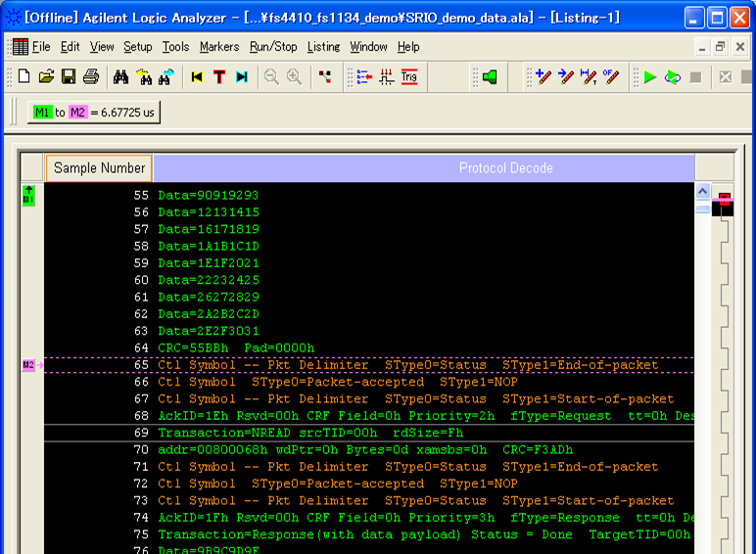Open the Listing menu
The height and width of the screenshot is (554, 756).
(323, 47)
